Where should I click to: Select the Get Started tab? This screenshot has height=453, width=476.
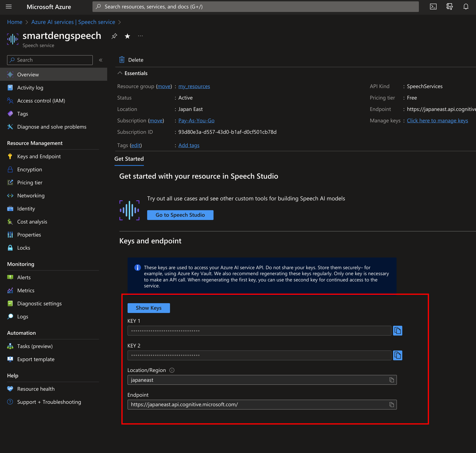(x=129, y=159)
